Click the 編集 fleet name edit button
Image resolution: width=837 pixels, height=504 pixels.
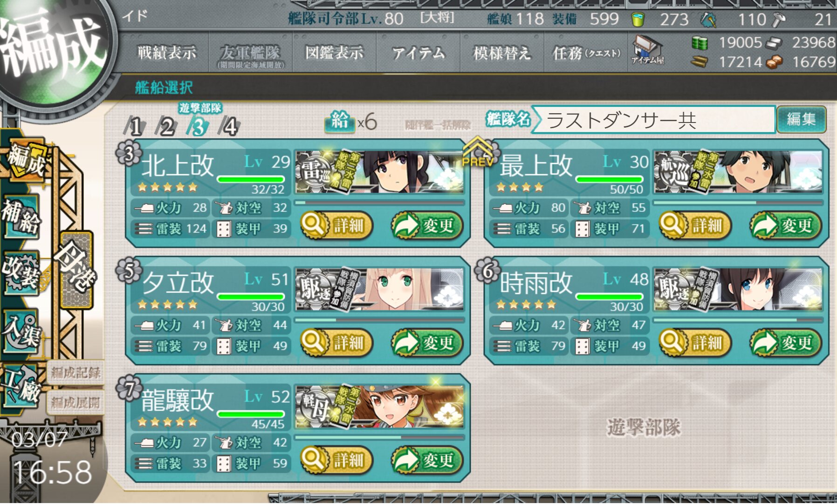pos(801,119)
